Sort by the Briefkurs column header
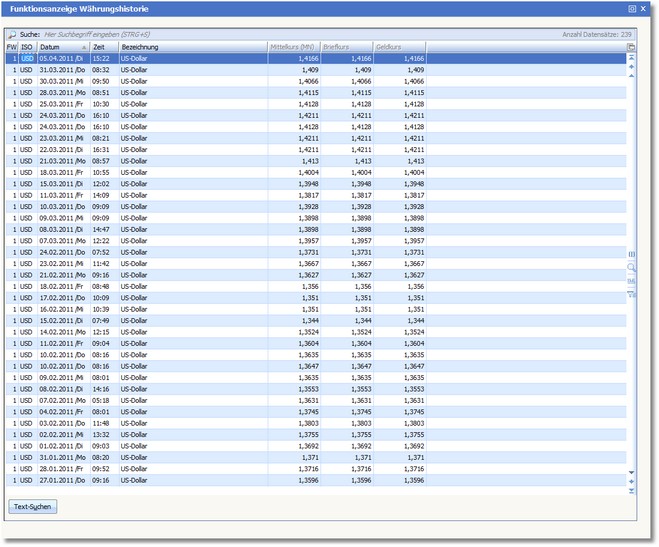 346,47
